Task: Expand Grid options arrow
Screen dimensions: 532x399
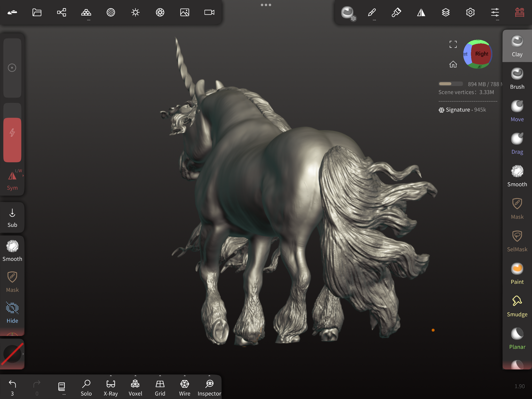Action: [x=160, y=376]
